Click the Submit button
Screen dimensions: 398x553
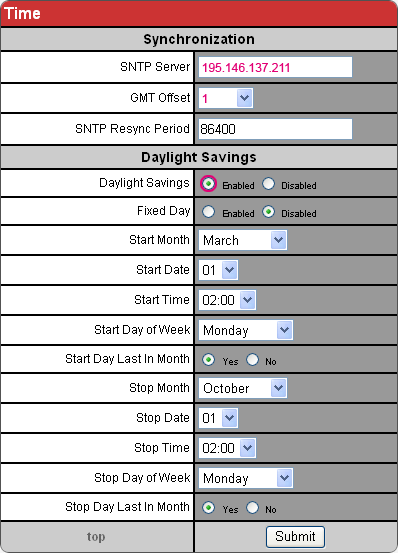click(295, 536)
